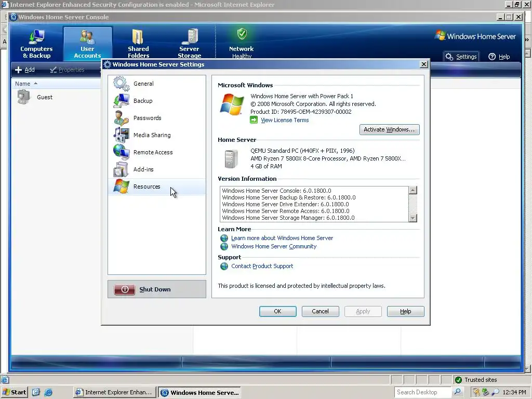Click Microsoft Windows flag logo in dialog
Viewport: 532px width, 399px height.
click(232, 104)
